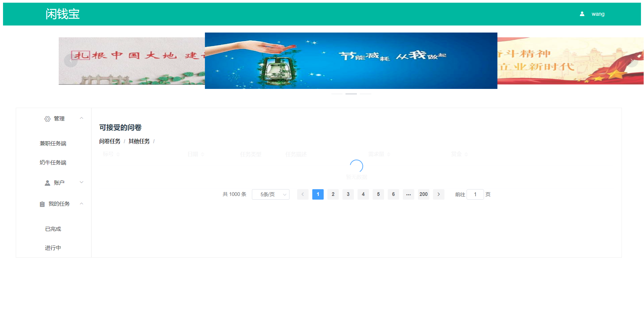644x314 pixels.
Task: Jump to page 200
Action: click(x=423, y=194)
